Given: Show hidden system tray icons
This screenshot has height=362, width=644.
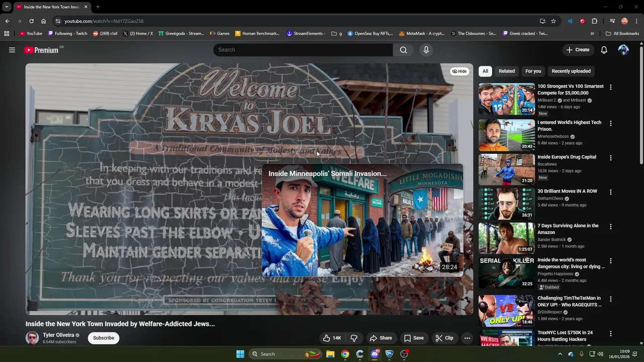Looking at the screenshot, I should point(560,354).
